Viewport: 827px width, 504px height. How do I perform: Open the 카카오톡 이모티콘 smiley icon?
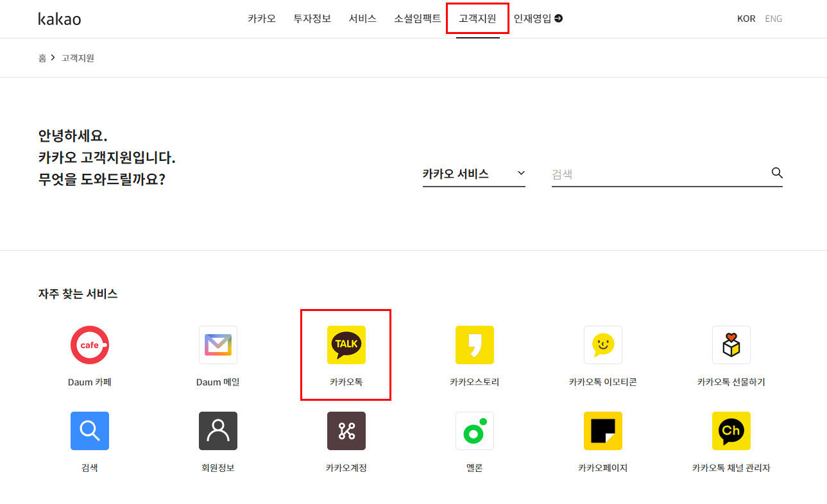(603, 345)
